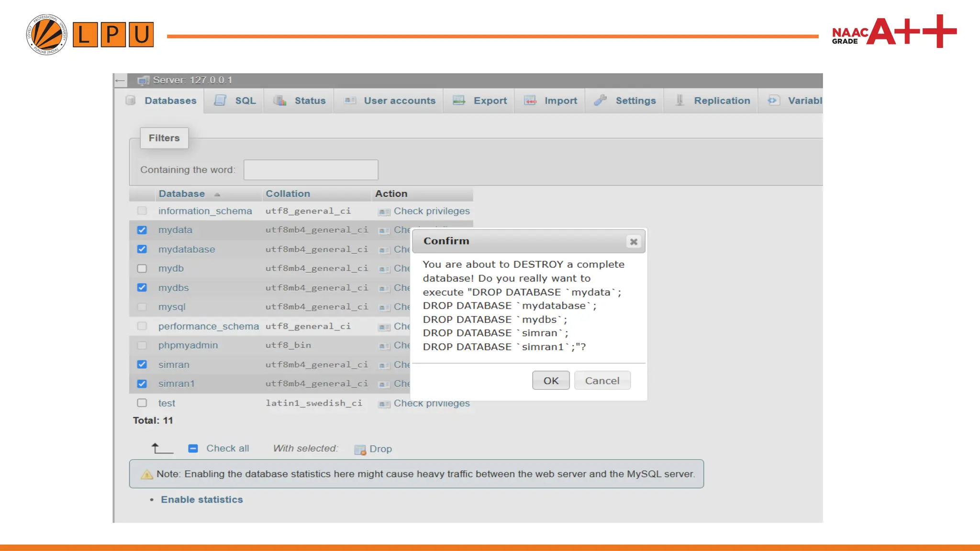This screenshot has height=551, width=980.
Task: Toggle the Check all checkbox
Action: [193, 448]
